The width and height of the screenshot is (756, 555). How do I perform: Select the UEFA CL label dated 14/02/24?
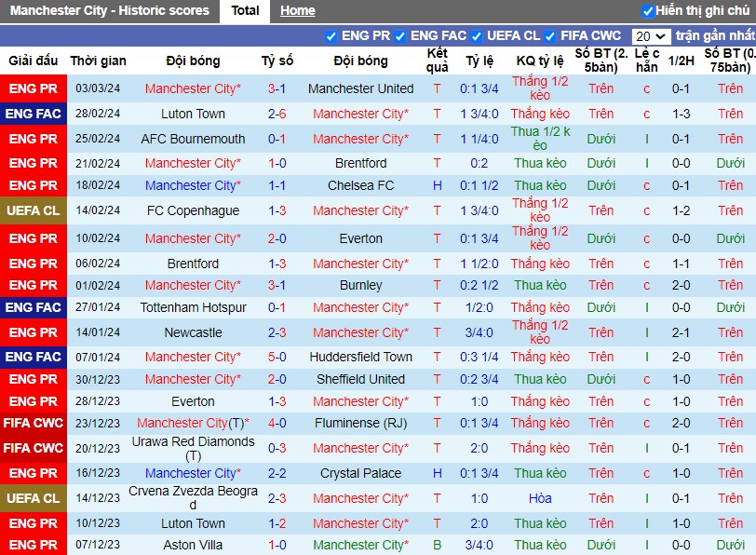(x=34, y=210)
